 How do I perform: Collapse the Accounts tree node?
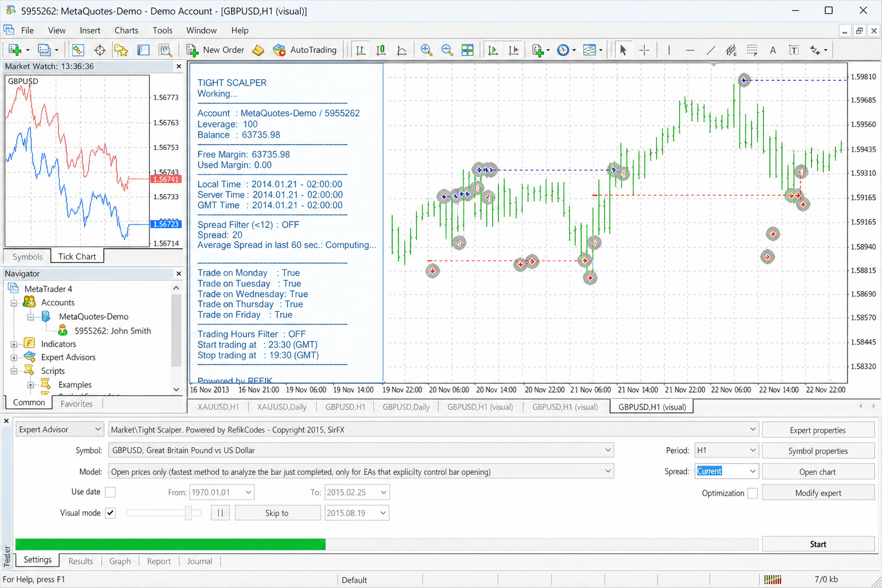coord(14,303)
